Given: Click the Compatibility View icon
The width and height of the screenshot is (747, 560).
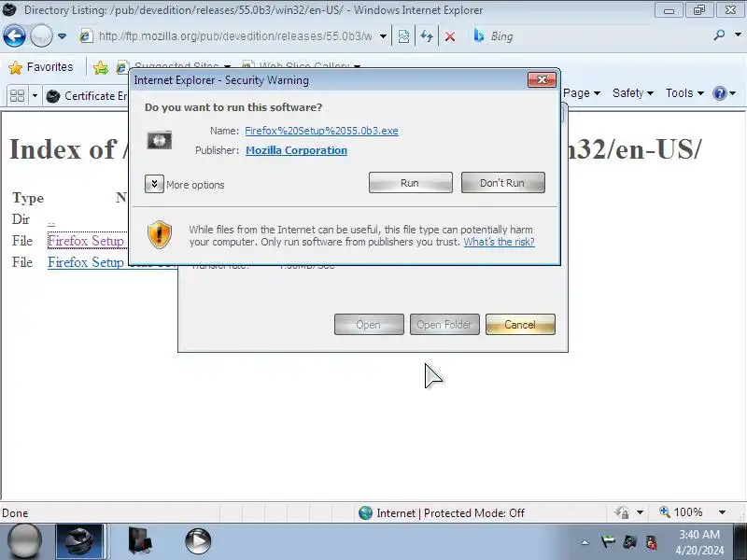Looking at the screenshot, I should (403, 36).
